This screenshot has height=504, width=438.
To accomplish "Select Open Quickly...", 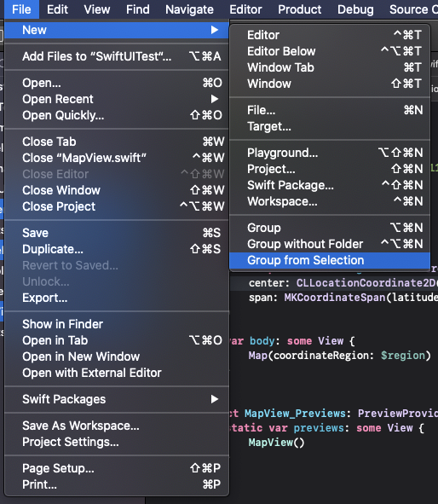I will click(x=117, y=115).
